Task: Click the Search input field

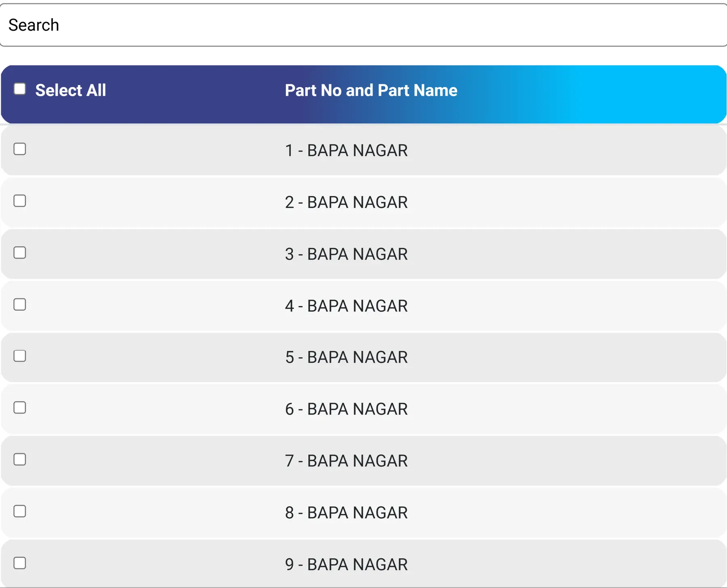Action: point(363,25)
